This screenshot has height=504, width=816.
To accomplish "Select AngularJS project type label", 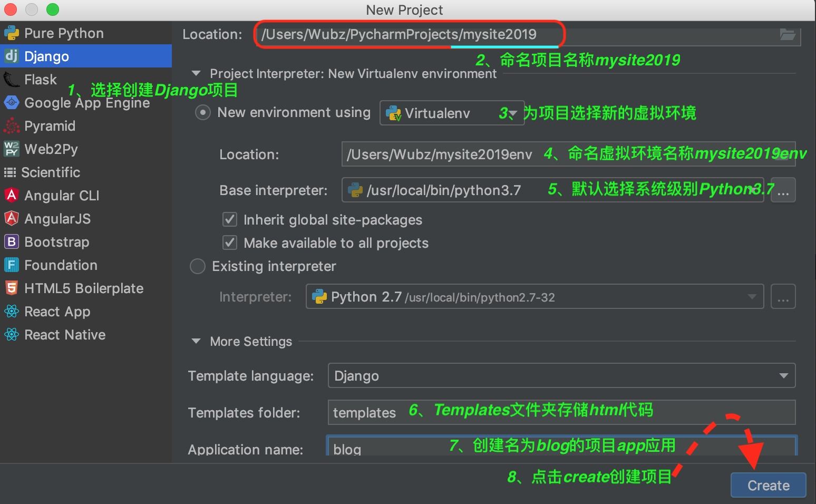I will [57, 219].
